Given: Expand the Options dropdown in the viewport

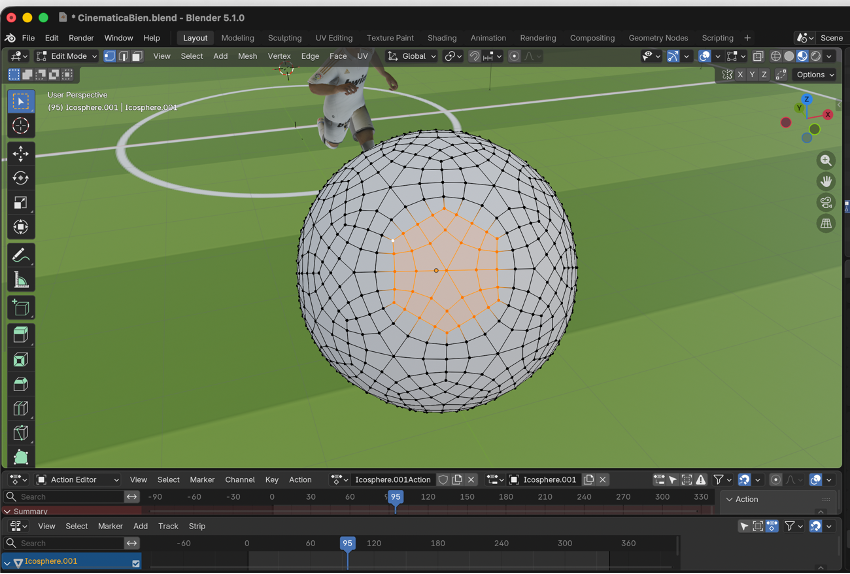Looking at the screenshot, I should 815,75.
